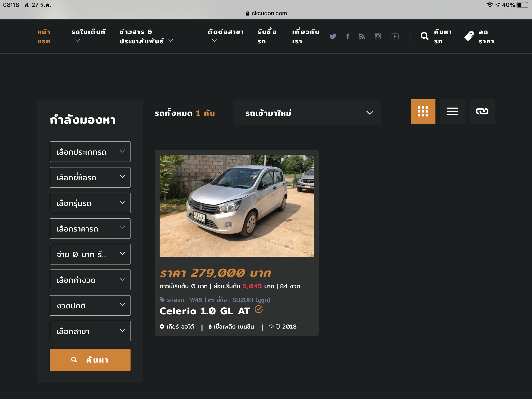Open the เลือกประเภทรถ dropdown
The height and width of the screenshot is (399, 532).
pos(90,152)
